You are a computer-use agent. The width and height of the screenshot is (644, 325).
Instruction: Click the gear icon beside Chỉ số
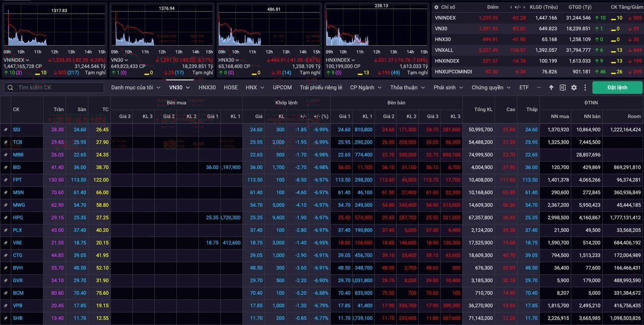[x=437, y=7]
